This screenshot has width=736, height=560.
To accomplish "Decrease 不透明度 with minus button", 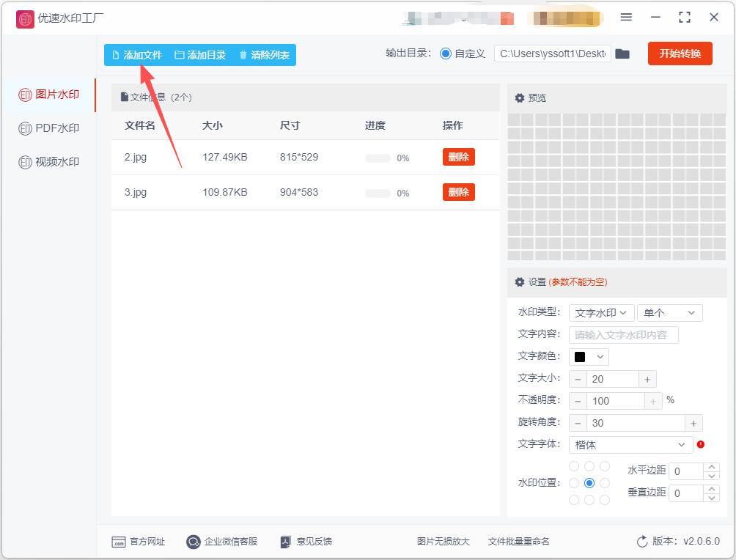I will coord(578,402).
